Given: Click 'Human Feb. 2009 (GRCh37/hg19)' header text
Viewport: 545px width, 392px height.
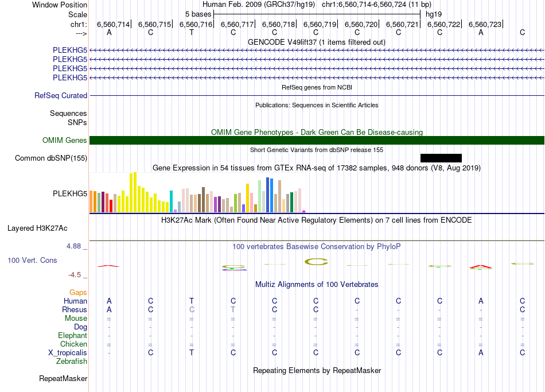Looking at the screenshot, I should [x=259, y=5].
